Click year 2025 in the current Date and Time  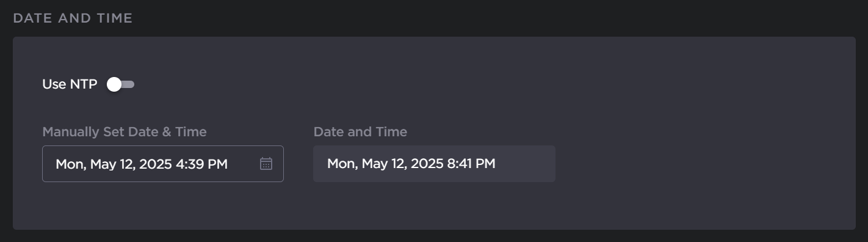tap(427, 164)
